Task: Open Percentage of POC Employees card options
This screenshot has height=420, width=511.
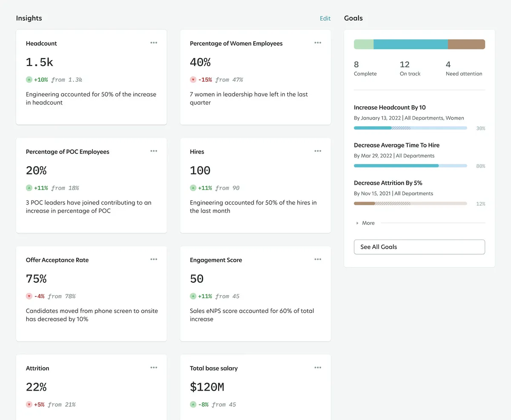Action: (154, 151)
